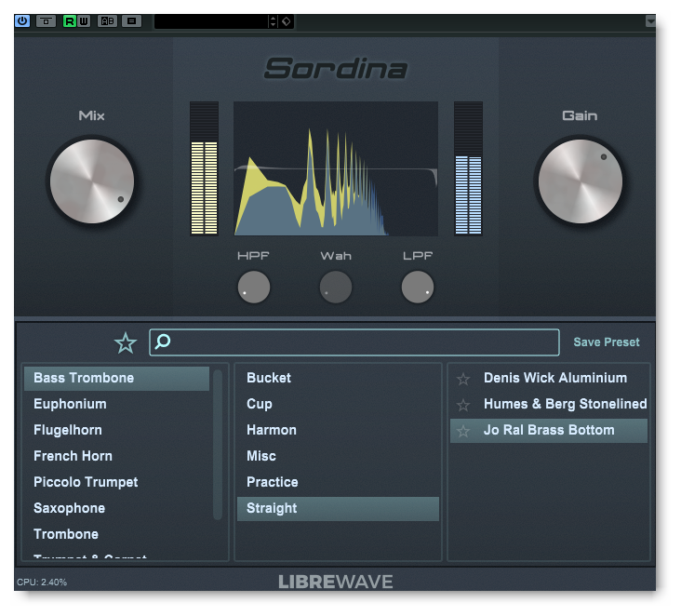681x616 pixels.
Task: Select the Jo Ral Brass Bottom preset
Action: 549,430
